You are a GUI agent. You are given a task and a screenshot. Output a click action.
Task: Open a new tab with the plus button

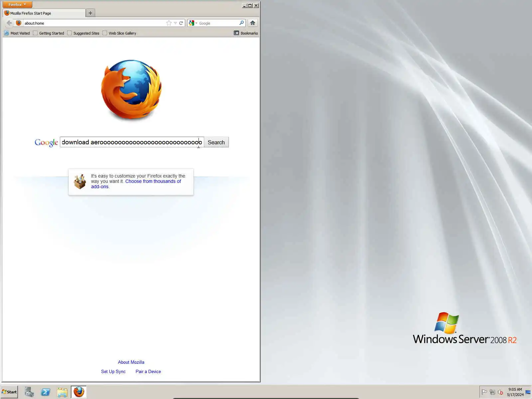[90, 13]
